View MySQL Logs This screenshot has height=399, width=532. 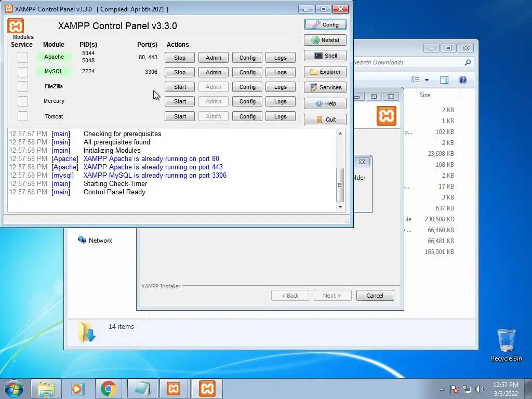click(x=281, y=72)
